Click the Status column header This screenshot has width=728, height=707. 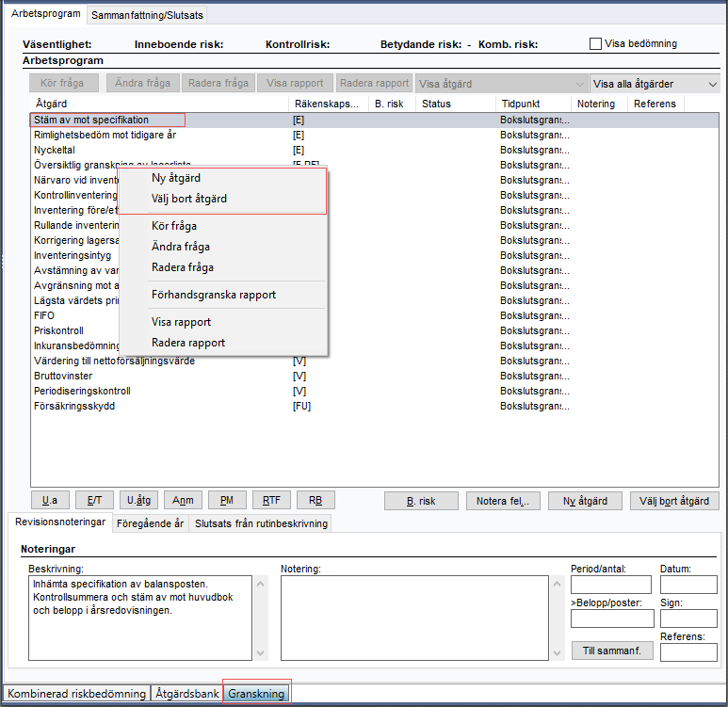[x=456, y=104]
